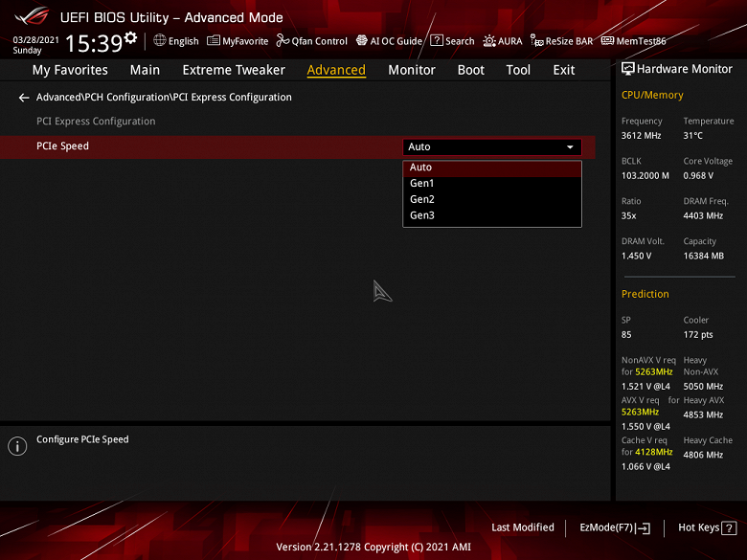Click the 15:39 clock display
Viewport: 747px width, 560px height.
(x=94, y=43)
